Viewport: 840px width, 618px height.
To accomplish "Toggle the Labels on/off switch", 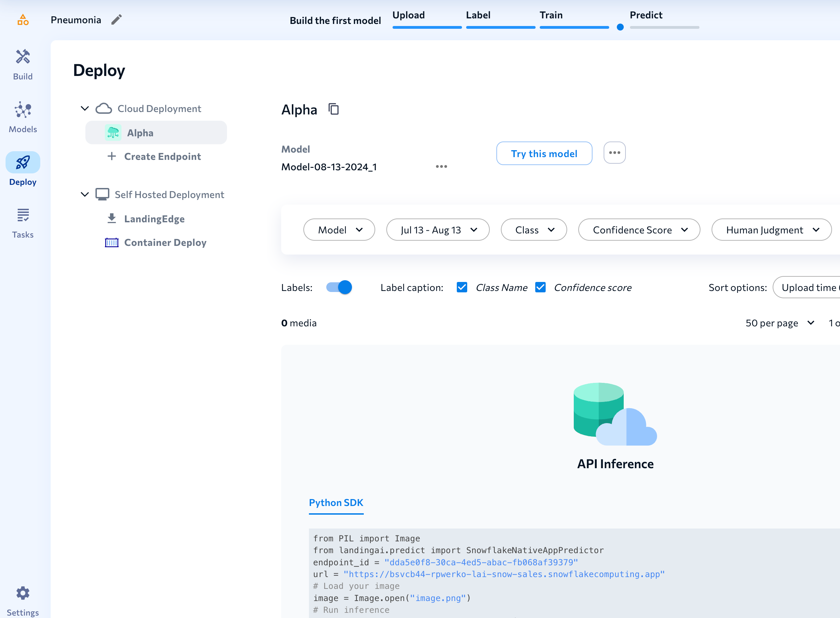I will [338, 287].
